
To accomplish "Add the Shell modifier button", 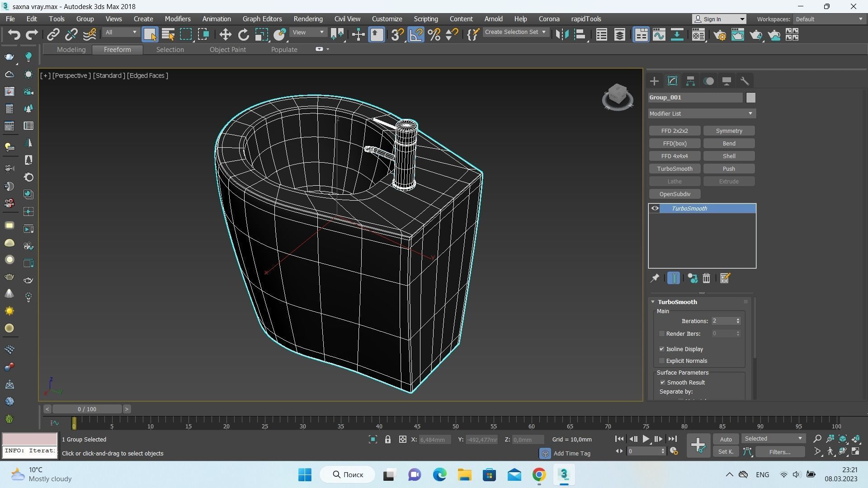I will (x=729, y=156).
